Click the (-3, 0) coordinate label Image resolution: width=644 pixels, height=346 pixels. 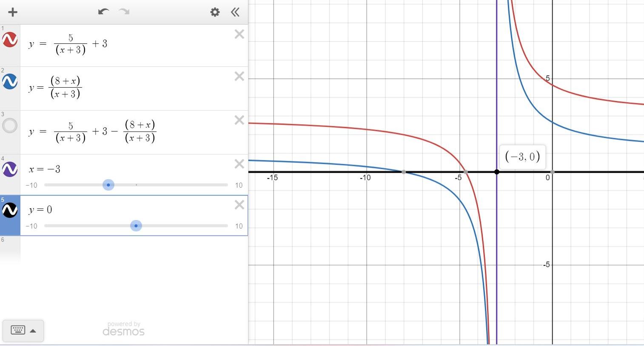(x=522, y=157)
